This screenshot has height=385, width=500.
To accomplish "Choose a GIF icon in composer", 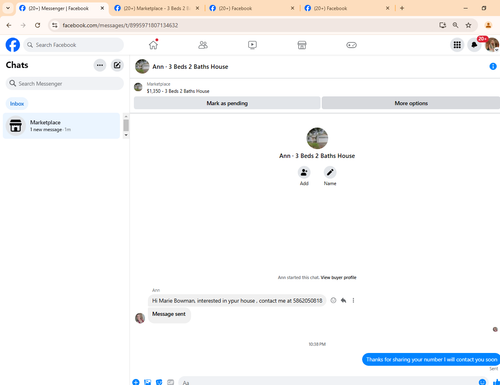I will [171, 382].
